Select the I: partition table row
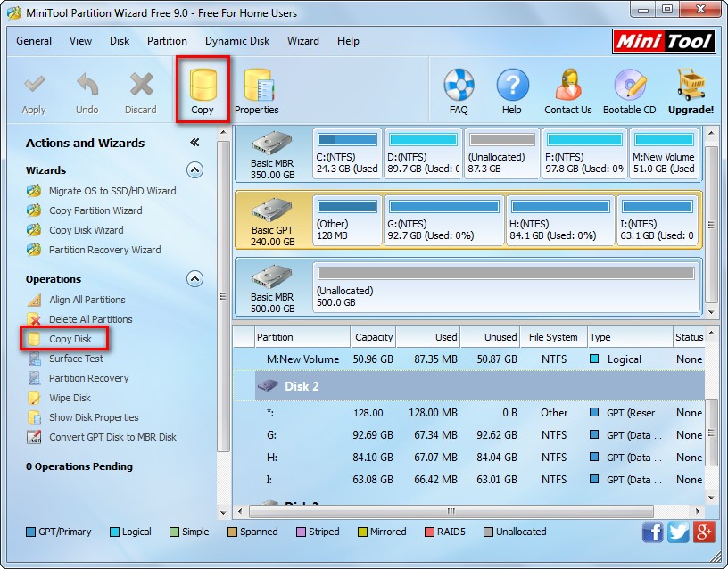The image size is (728, 569). click(x=469, y=480)
